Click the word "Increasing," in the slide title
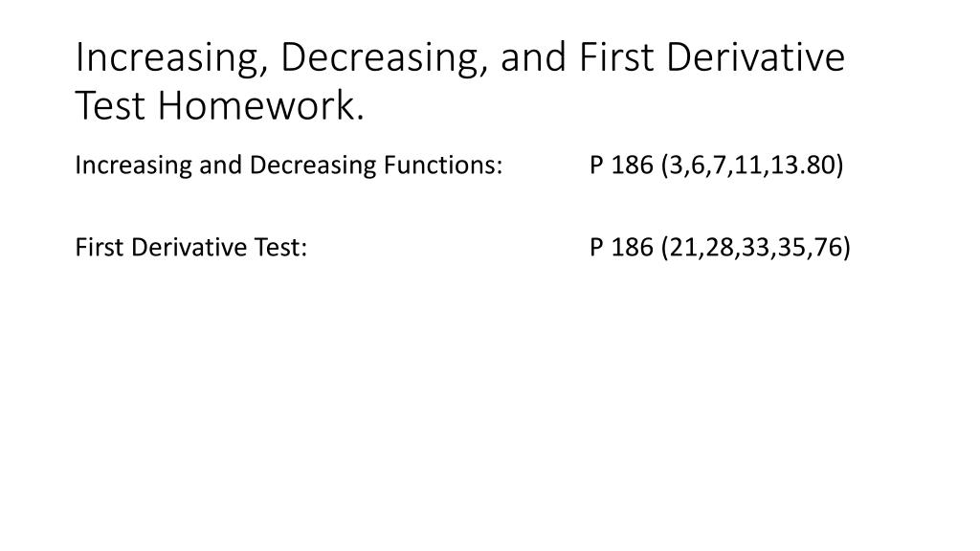The width and height of the screenshot is (980, 551). 172,58
